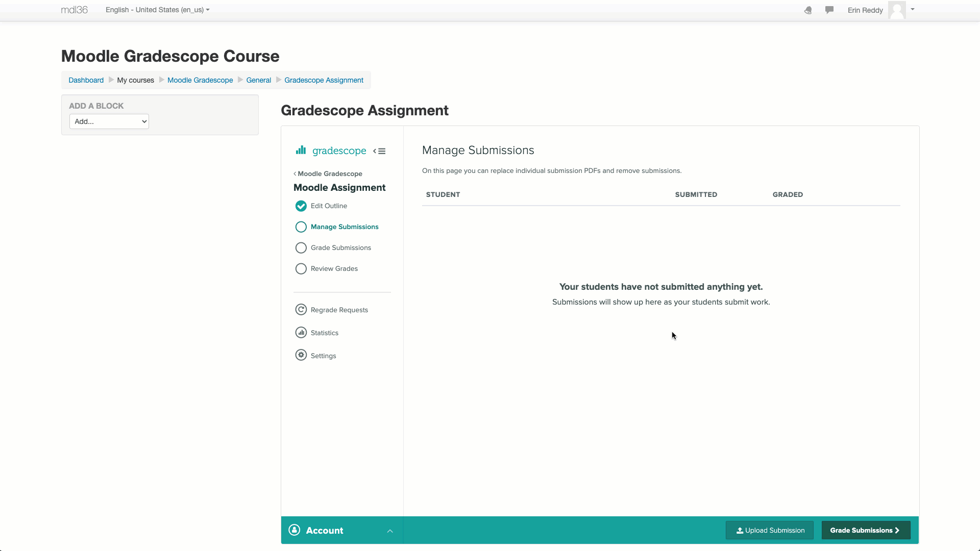Click the user avatar picture
The image size is (980, 551).
(897, 10)
